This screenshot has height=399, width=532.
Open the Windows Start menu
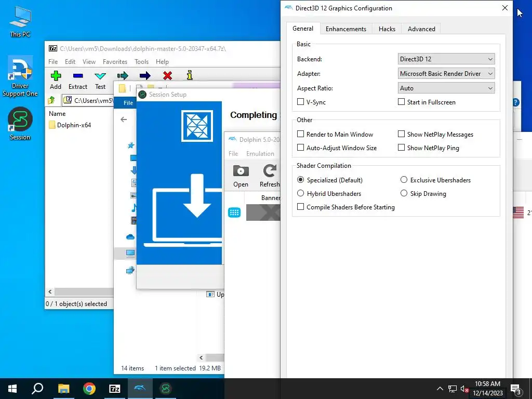pos(12,389)
